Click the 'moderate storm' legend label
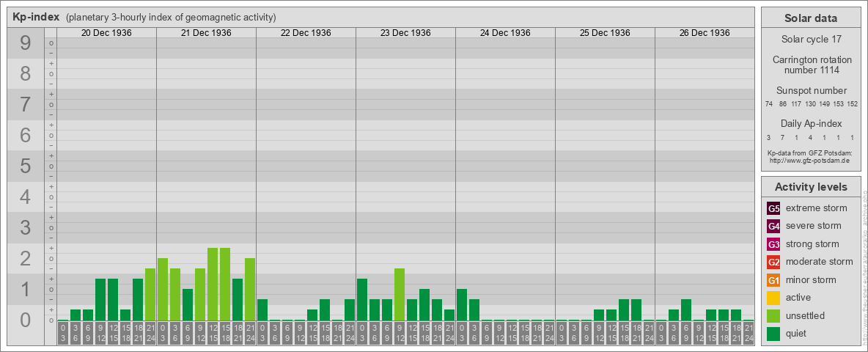The height and width of the screenshot is (352, 868). pos(820,262)
